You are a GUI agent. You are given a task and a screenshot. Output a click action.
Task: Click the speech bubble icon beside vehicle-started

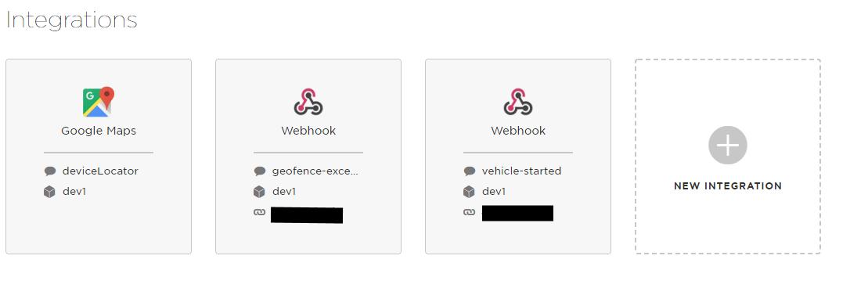coord(470,171)
